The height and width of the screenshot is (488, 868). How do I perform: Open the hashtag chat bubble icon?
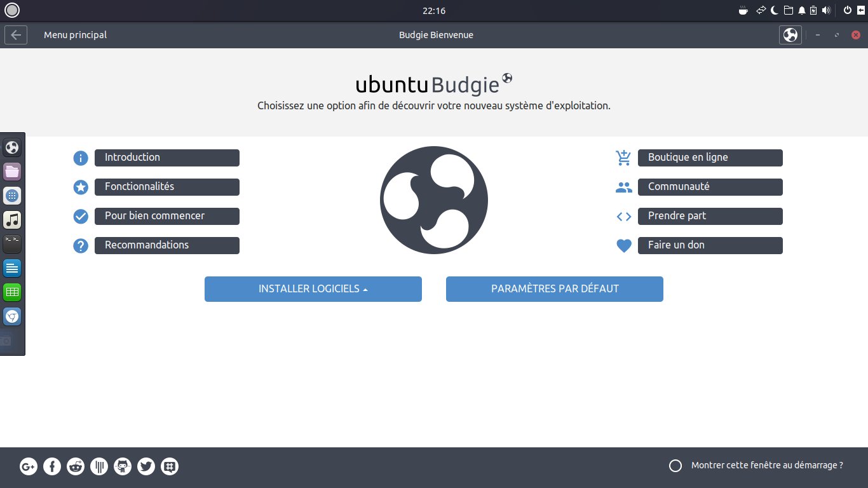coord(170,467)
